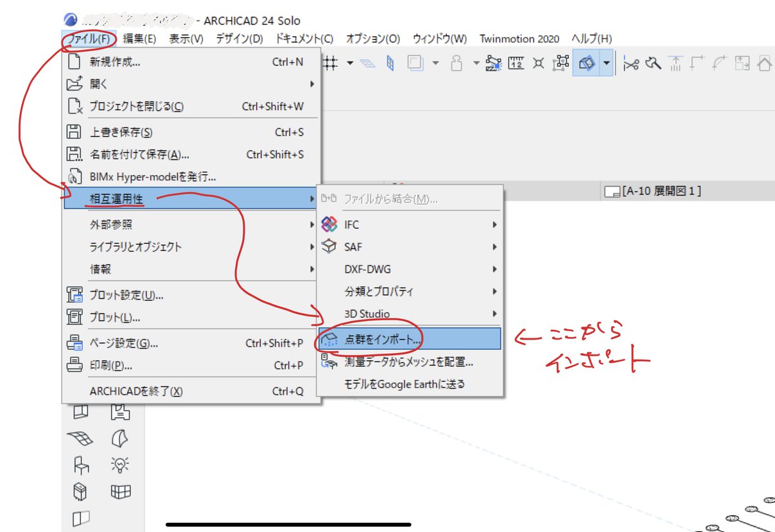Select the Curtain Wall grid tool

121,493
